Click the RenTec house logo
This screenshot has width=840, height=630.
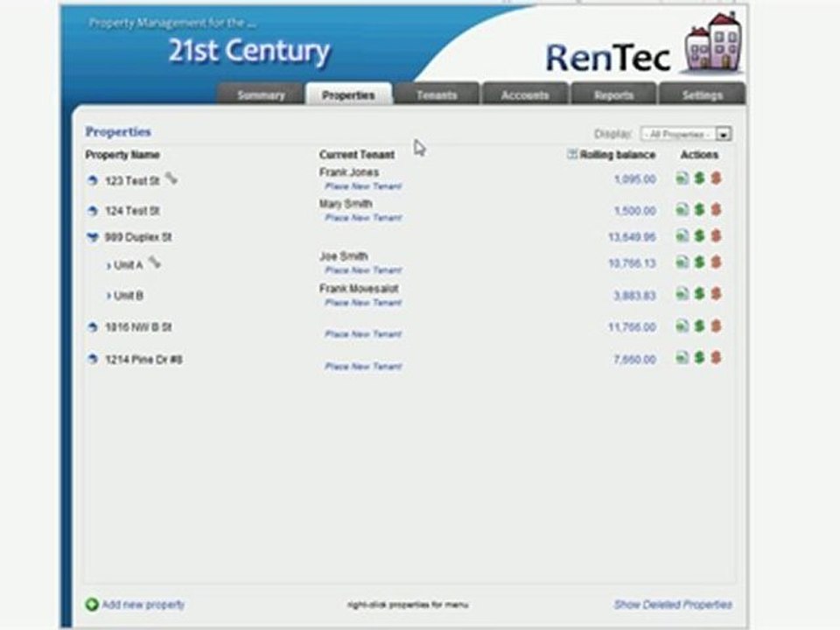tap(713, 44)
